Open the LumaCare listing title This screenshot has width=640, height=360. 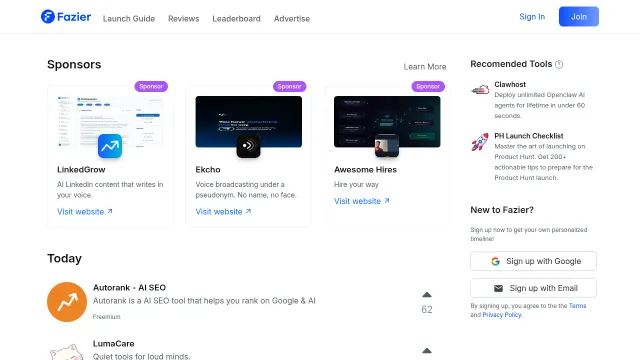[113, 344]
